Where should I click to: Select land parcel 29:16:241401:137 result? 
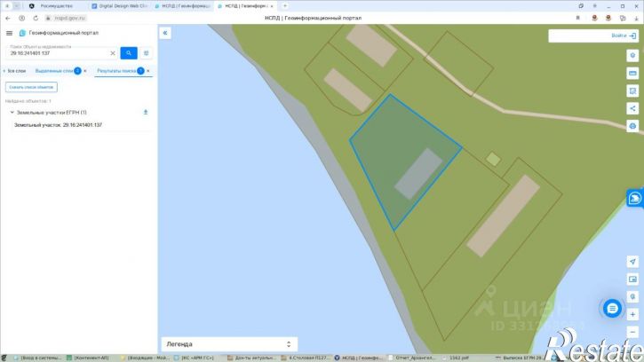point(58,125)
